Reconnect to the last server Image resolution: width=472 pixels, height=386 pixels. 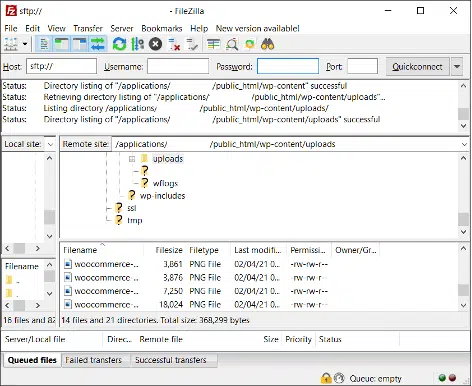click(x=192, y=44)
